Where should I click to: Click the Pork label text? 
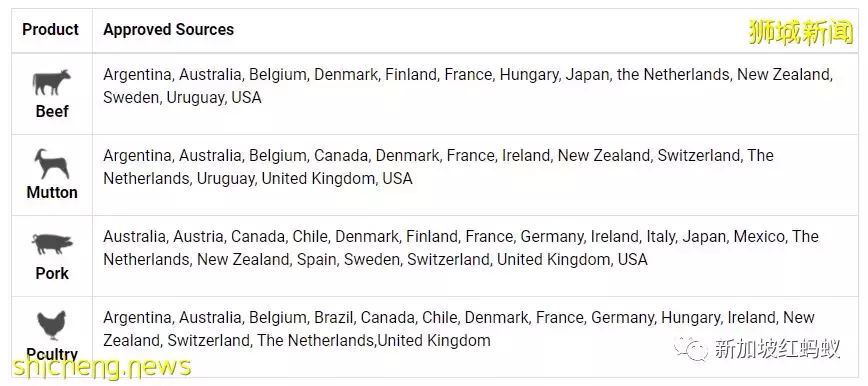point(52,273)
